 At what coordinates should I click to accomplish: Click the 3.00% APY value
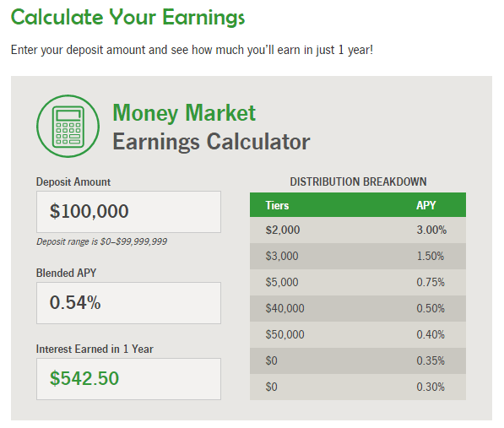431,230
